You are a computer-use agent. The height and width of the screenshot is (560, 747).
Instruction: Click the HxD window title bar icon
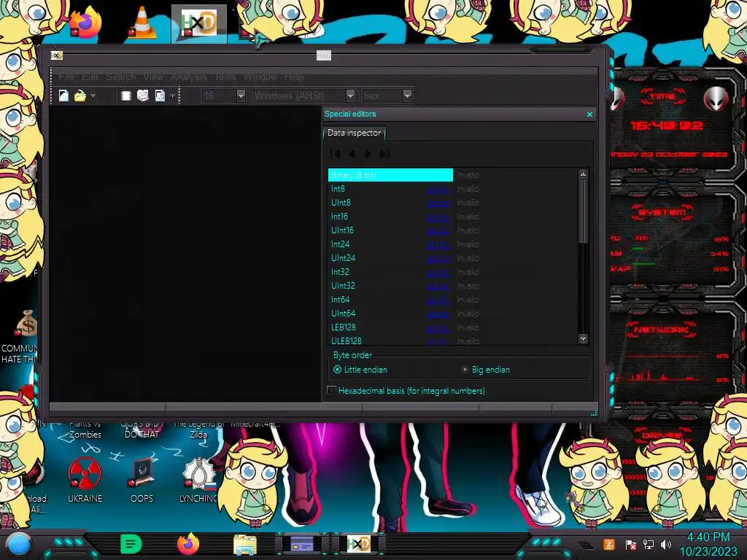point(57,55)
